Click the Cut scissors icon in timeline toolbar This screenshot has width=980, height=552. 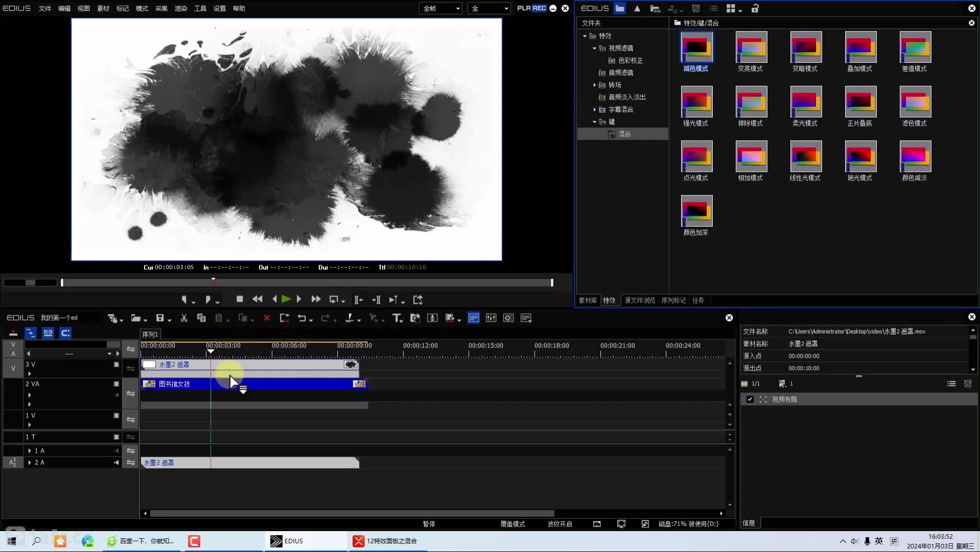click(184, 318)
